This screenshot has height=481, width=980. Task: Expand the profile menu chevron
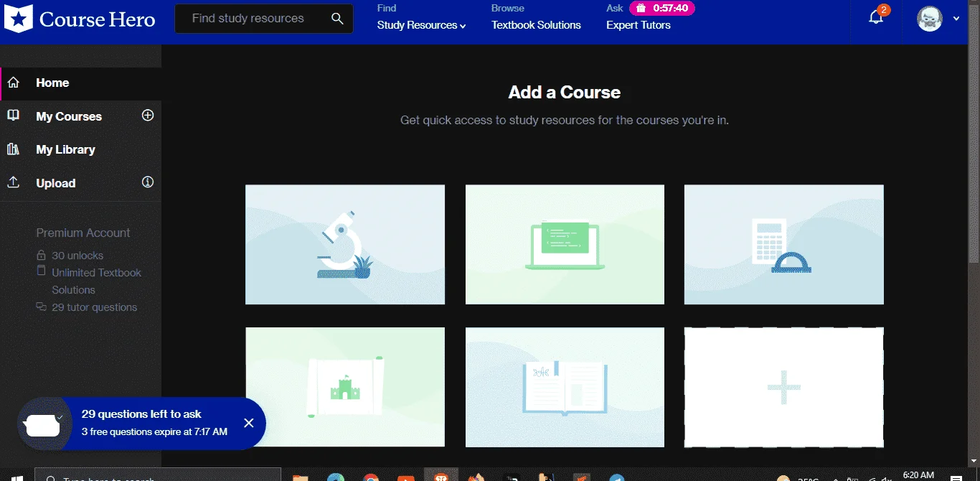click(956, 19)
